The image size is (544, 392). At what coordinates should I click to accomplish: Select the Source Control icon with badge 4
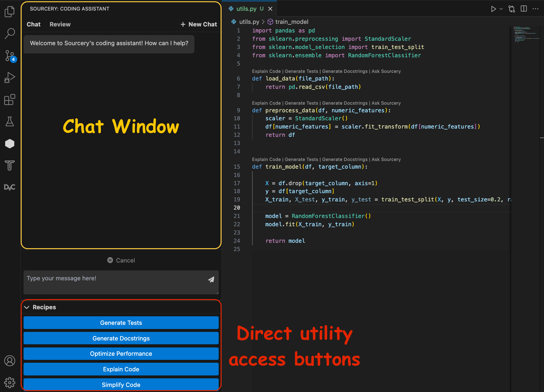10,55
